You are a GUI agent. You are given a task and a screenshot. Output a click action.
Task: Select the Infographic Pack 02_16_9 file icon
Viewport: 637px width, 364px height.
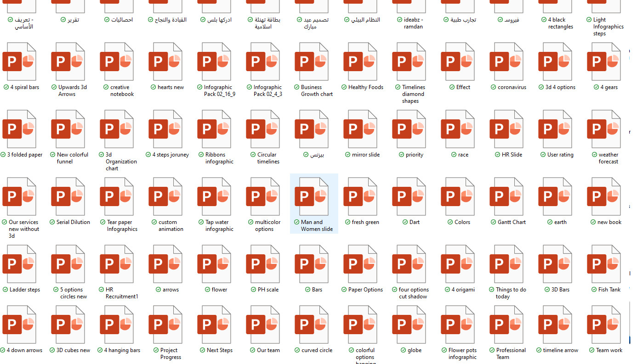(x=214, y=62)
